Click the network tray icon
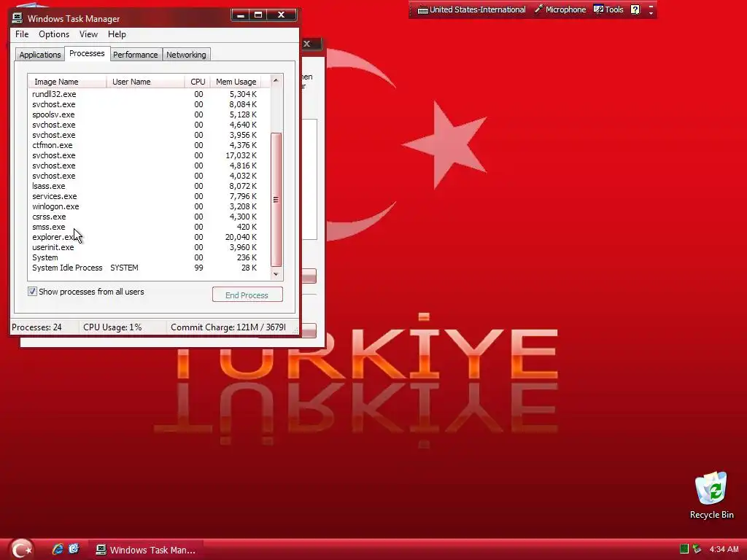Viewport: 747px width, 560px height. pyautogui.click(x=697, y=549)
